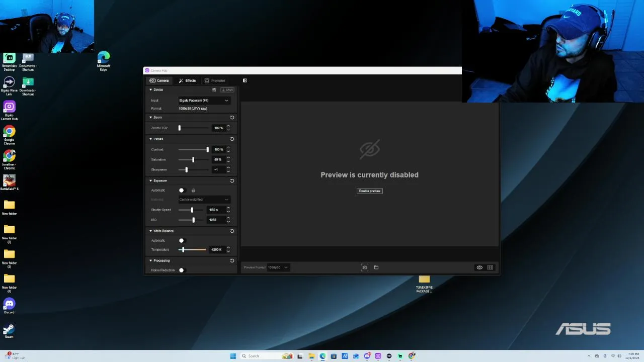Show hidden system tray icons
The height and width of the screenshot is (362, 644).
click(589, 356)
